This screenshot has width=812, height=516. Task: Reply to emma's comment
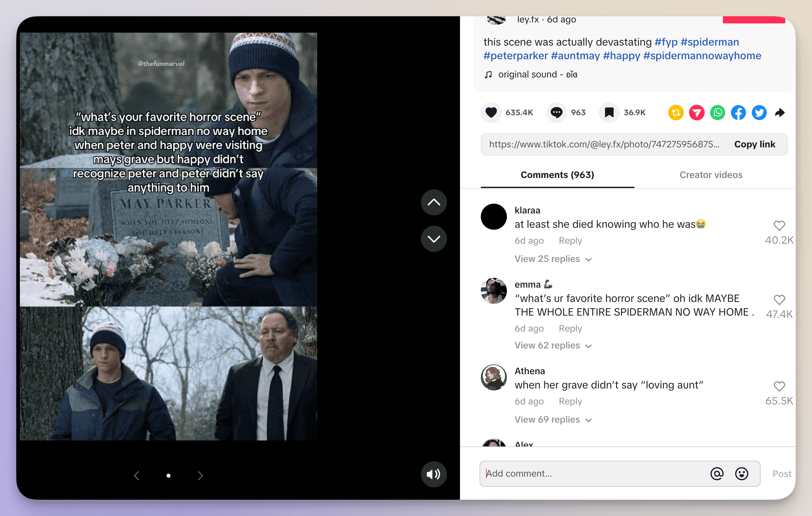[x=570, y=329]
